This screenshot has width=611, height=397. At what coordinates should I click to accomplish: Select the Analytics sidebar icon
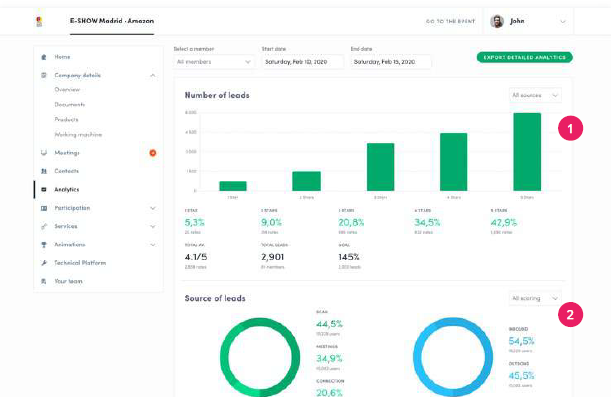click(x=44, y=189)
